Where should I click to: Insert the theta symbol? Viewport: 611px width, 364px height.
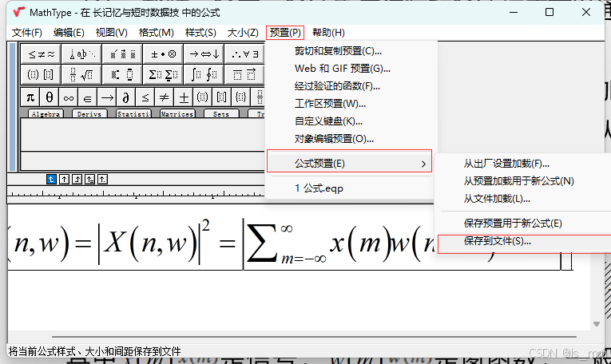click(x=49, y=97)
